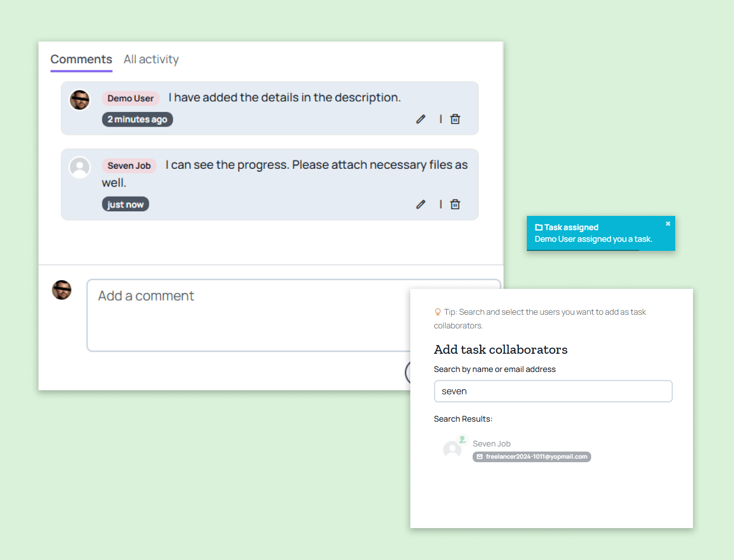Click the Demo User name tag
This screenshot has width=734, height=560.
pyautogui.click(x=130, y=98)
